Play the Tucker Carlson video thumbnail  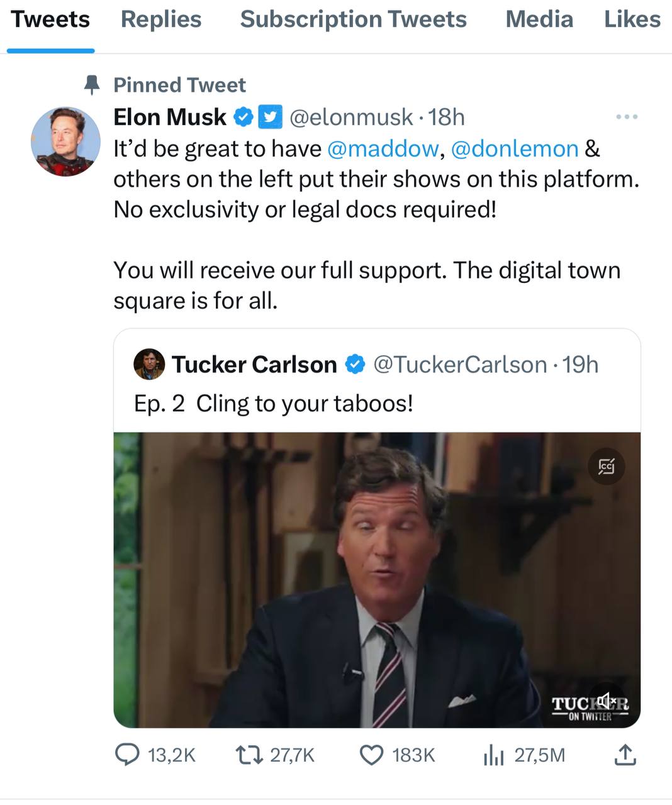[377, 580]
